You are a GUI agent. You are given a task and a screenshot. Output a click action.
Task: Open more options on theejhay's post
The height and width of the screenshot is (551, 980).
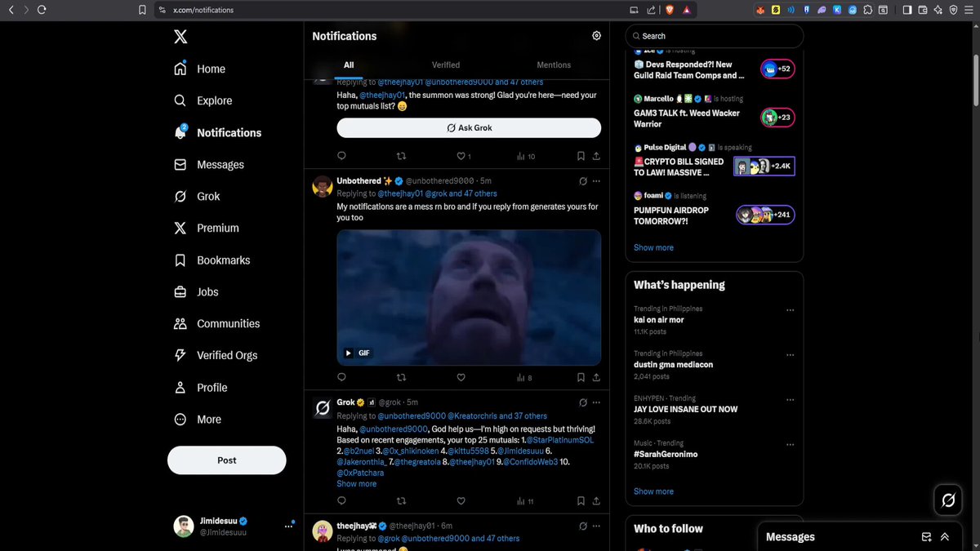point(597,526)
